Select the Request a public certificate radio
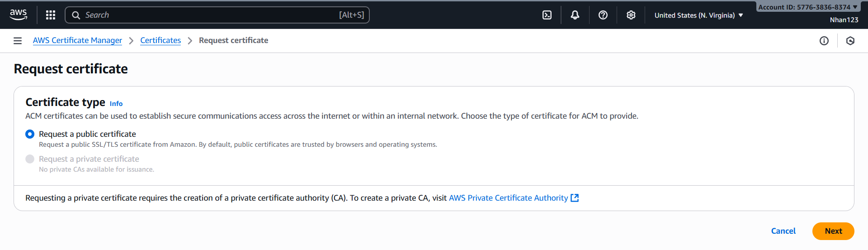Image resolution: width=868 pixels, height=250 pixels. pos(30,134)
